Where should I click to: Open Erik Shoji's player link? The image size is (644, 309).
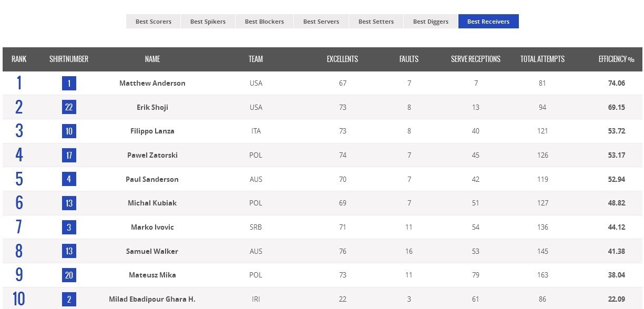[152, 107]
